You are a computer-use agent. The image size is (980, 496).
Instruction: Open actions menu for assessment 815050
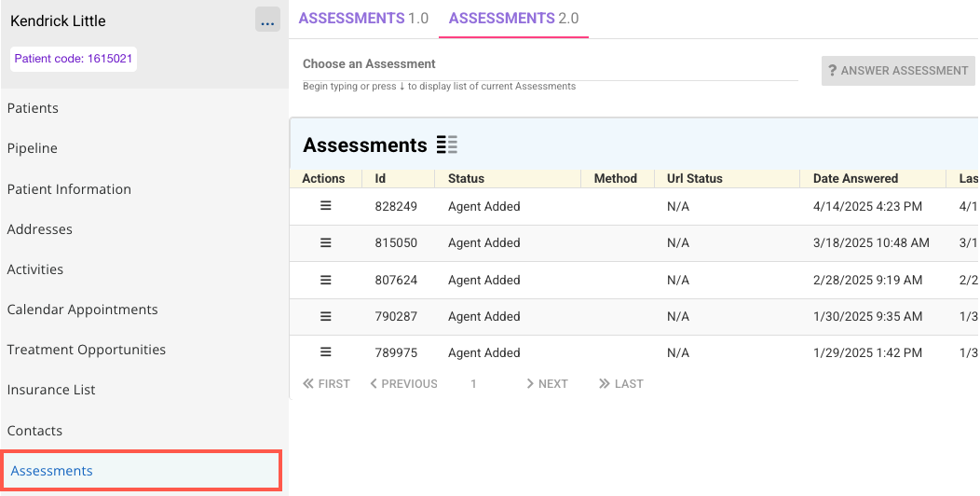(x=326, y=242)
